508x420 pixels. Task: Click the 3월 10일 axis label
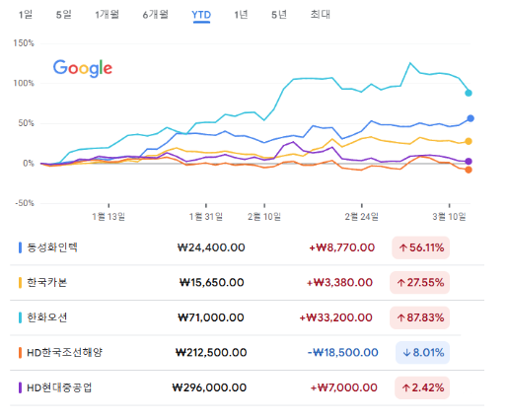(449, 217)
